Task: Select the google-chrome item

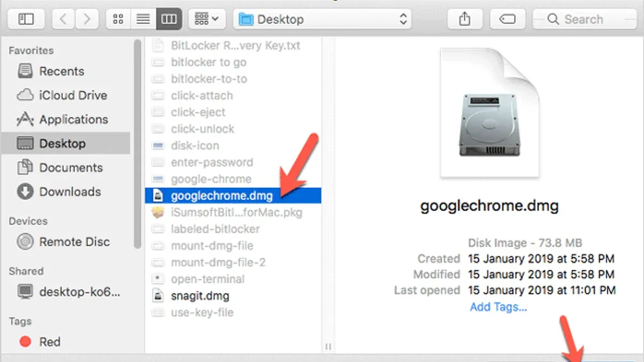Action: 233,179
